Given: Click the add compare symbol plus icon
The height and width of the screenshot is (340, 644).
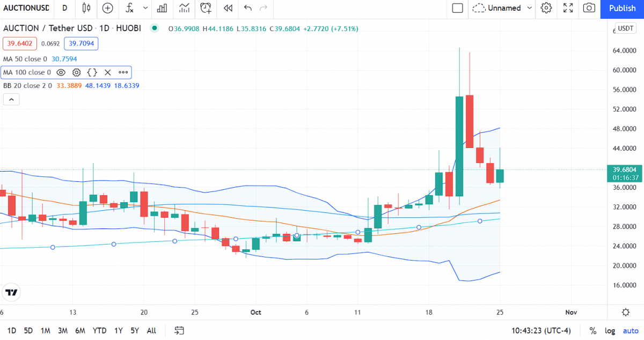Looking at the screenshot, I should pos(108,8).
